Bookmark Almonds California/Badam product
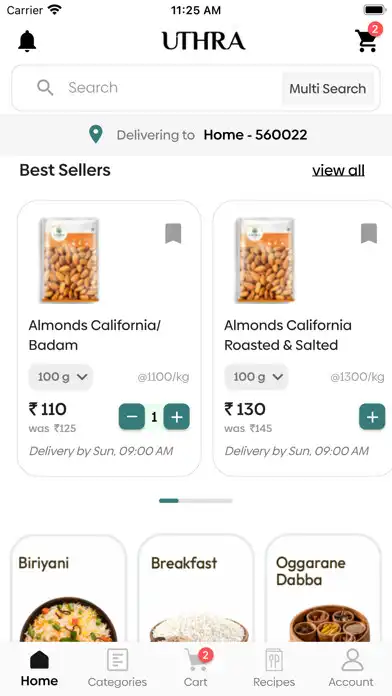The image size is (392, 696). 173,233
